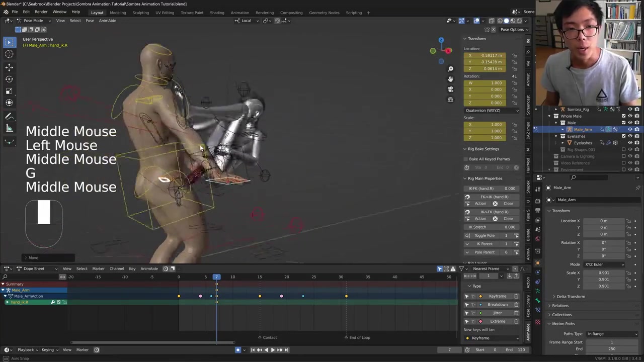644x362 pixels.
Task: Click the pan hand viewport icon
Action: click(450, 79)
